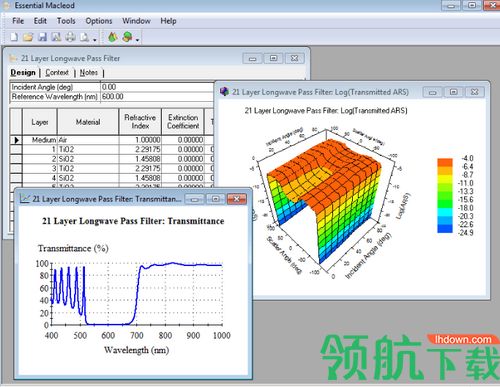Screen dimensions: 500x387
Task: Select the Medium row arrow marker
Action: click(16, 140)
